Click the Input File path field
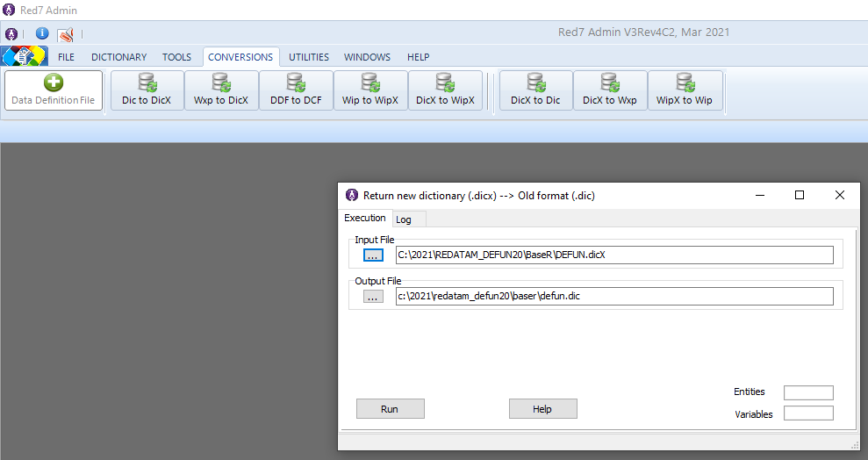868x460 pixels. (614, 255)
